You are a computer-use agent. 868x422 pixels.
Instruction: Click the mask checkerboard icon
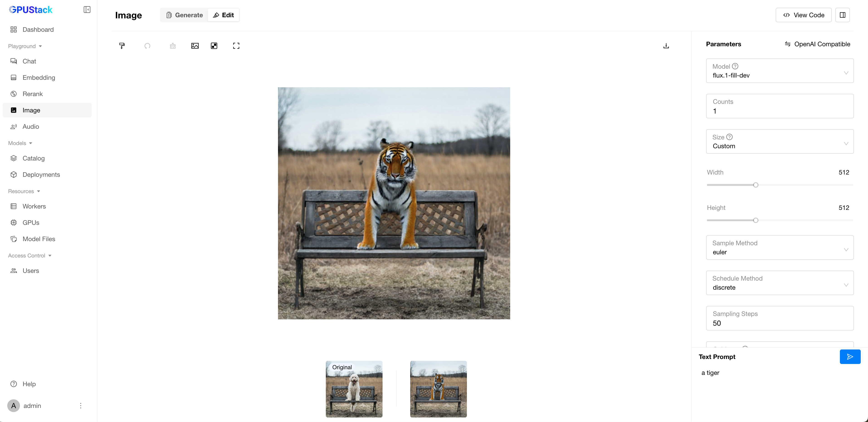[x=214, y=46]
